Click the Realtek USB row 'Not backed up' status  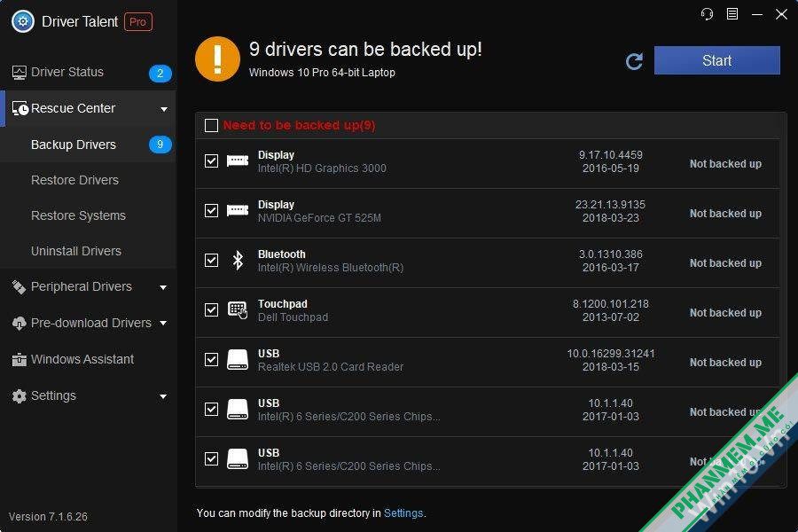pyautogui.click(x=725, y=363)
